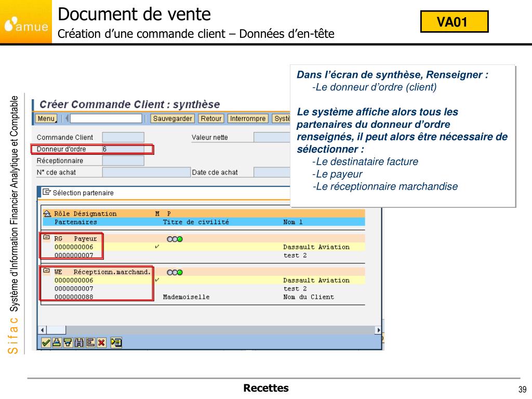This screenshot has height=399, width=532.
Task: Click the filter funnel icon in bottom toolbar
Action: coord(68,343)
